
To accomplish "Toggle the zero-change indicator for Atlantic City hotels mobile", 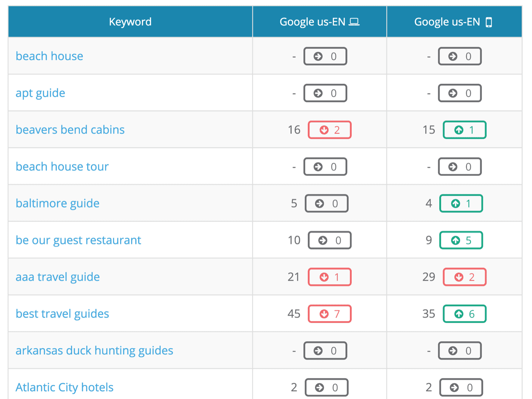I will (461, 387).
